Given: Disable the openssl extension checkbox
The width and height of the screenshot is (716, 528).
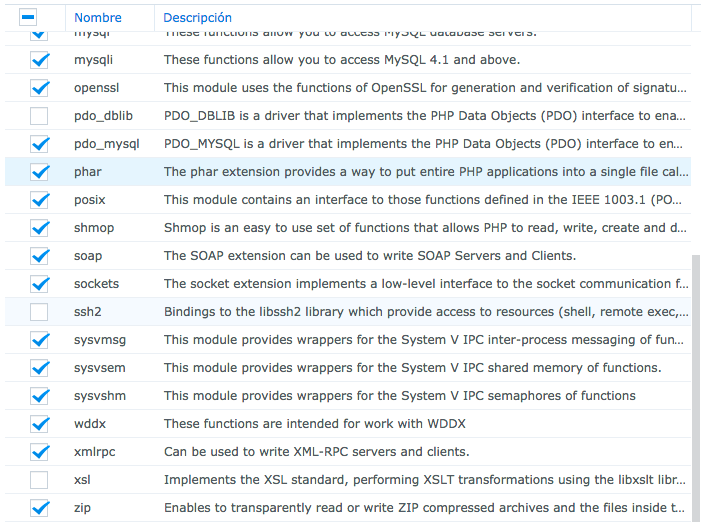Looking at the screenshot, I should 39,88.
